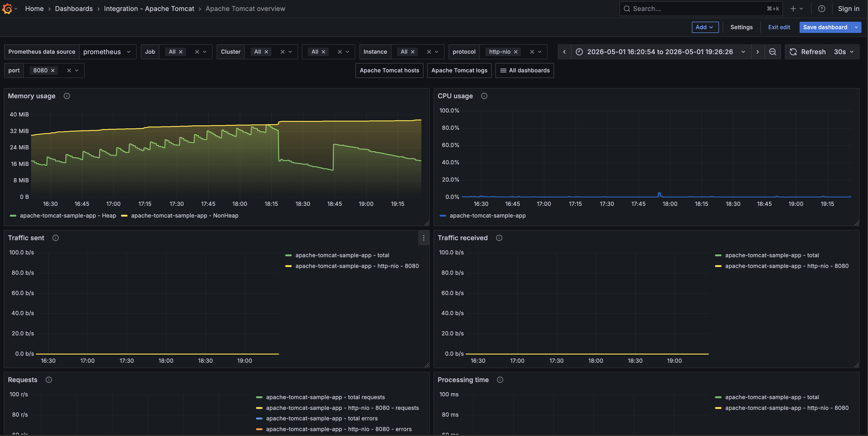Image resolution: width=868 pixels, height=436 pixels.
Task: Remove the 8080 chip from port
Action: (x=53, y=70)
